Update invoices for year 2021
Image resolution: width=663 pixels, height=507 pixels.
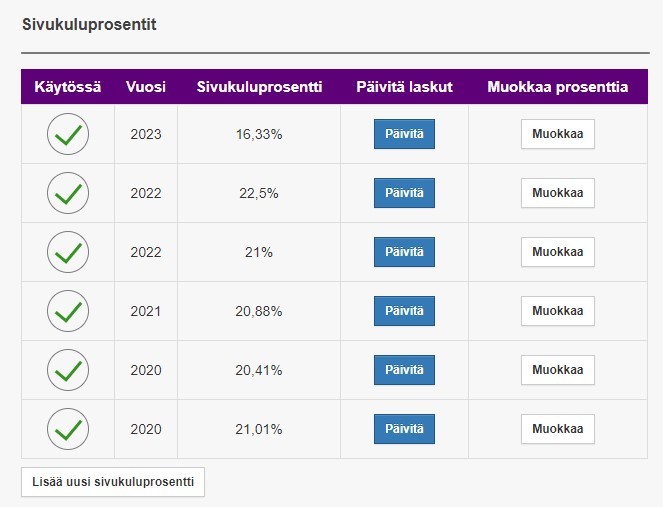(x=404, y=311)
